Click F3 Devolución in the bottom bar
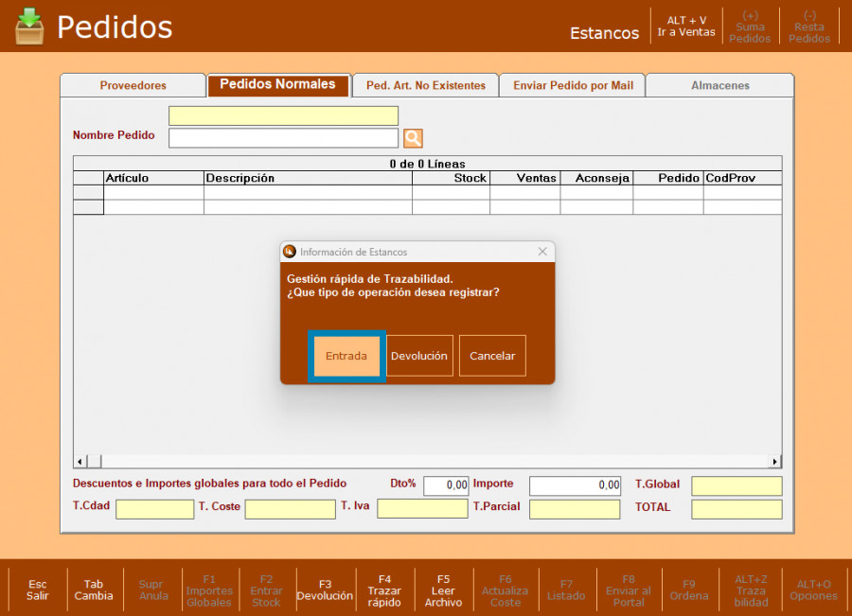The image size is (852, 616). [x=325, y=590]
